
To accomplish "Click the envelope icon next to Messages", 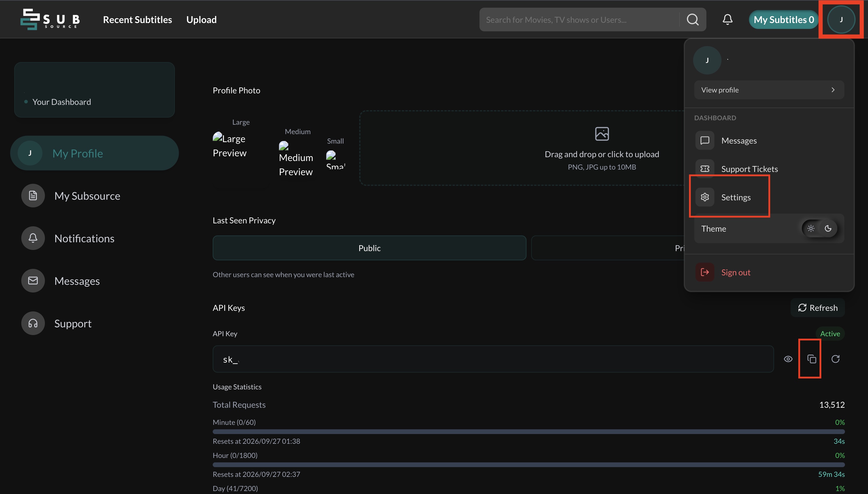I will pyautogui.click(x=33, y=281).
